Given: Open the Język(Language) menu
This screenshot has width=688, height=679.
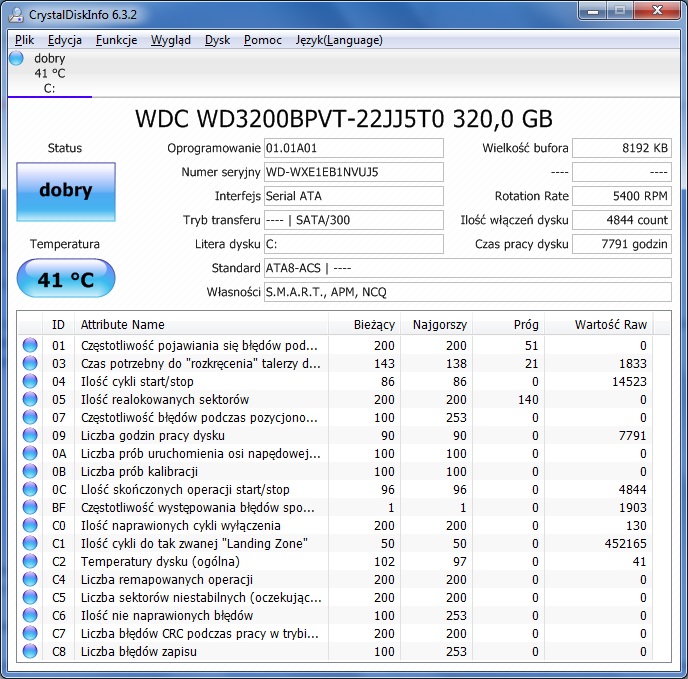Looking at the screenshot, I should coord(339,40).
